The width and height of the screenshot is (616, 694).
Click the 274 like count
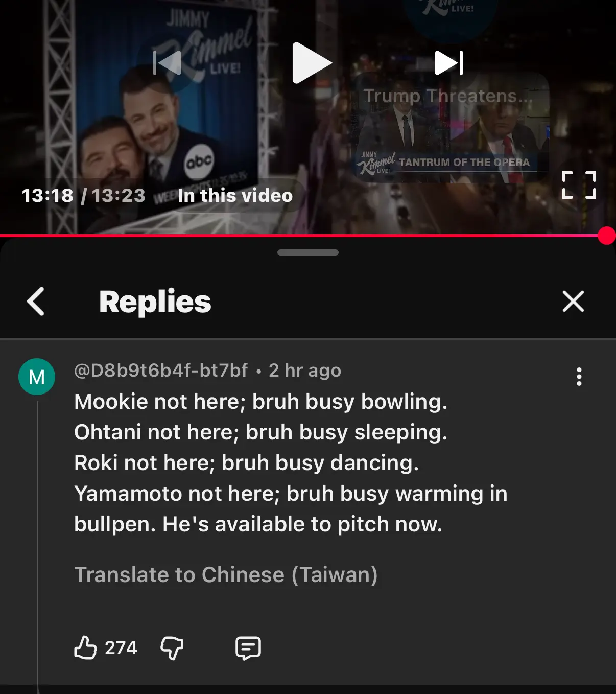121,648
